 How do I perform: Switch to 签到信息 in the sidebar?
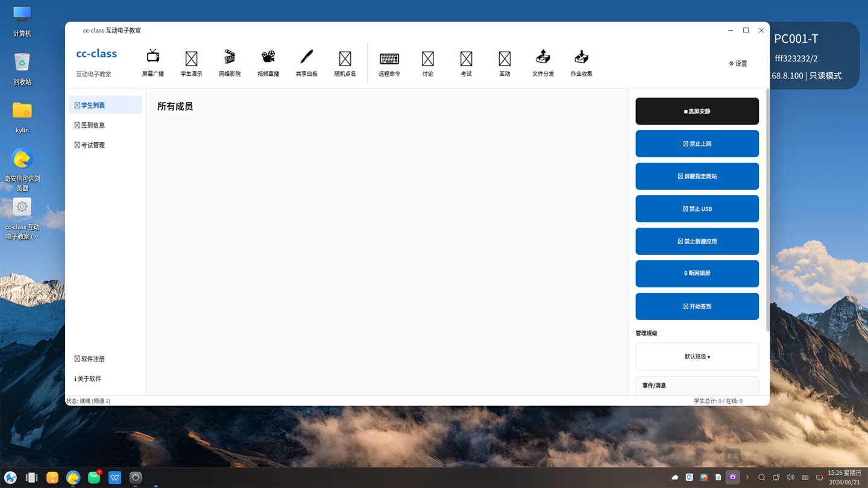coord(105,125)
